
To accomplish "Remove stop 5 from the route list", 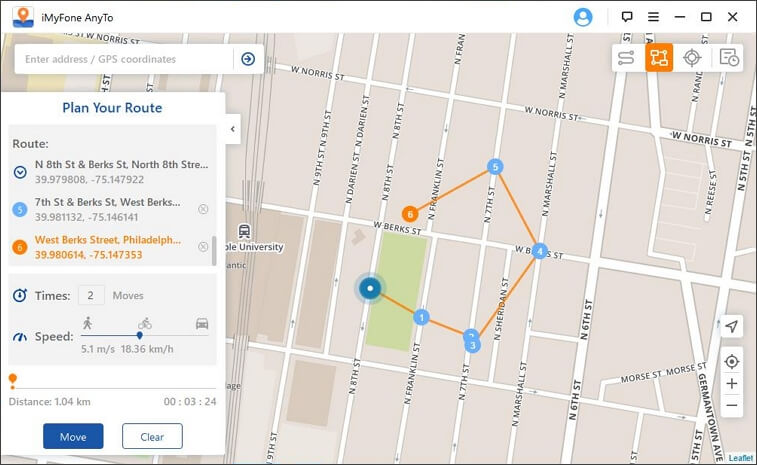I will (203, 209).
